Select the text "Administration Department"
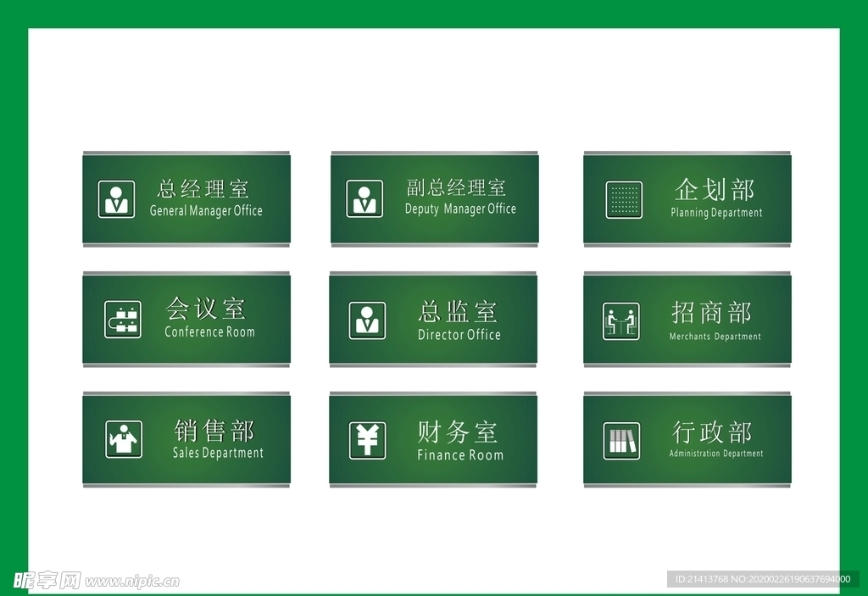This screenshot has width=868, height=596. click(715, 453)
